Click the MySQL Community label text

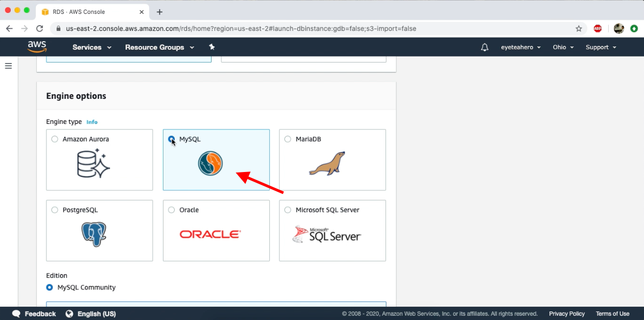point(87,287)
